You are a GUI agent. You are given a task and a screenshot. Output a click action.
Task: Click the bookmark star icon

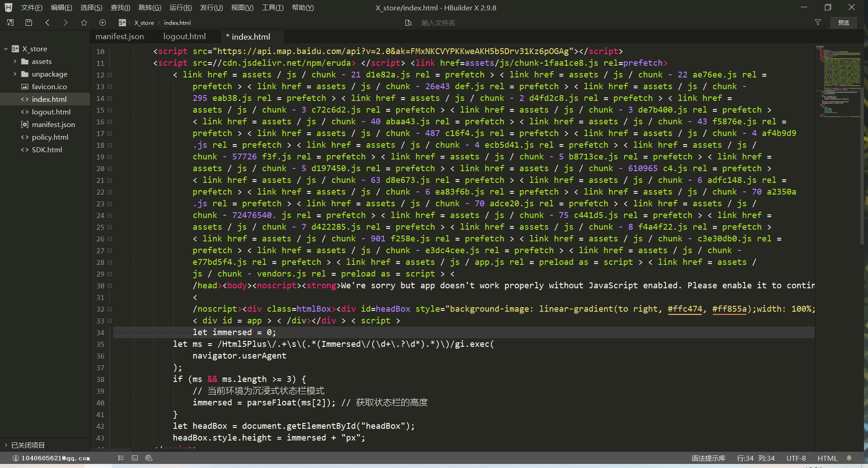84,23
